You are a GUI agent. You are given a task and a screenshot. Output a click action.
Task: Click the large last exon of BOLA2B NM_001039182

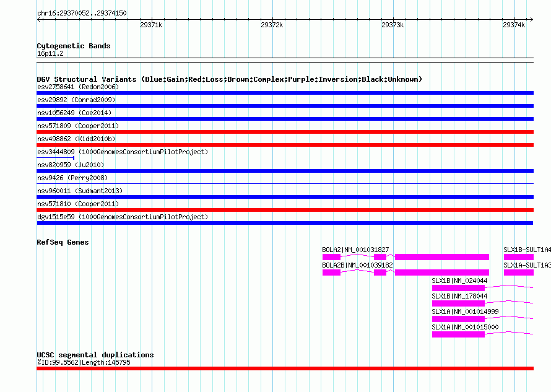click(442, 272)
